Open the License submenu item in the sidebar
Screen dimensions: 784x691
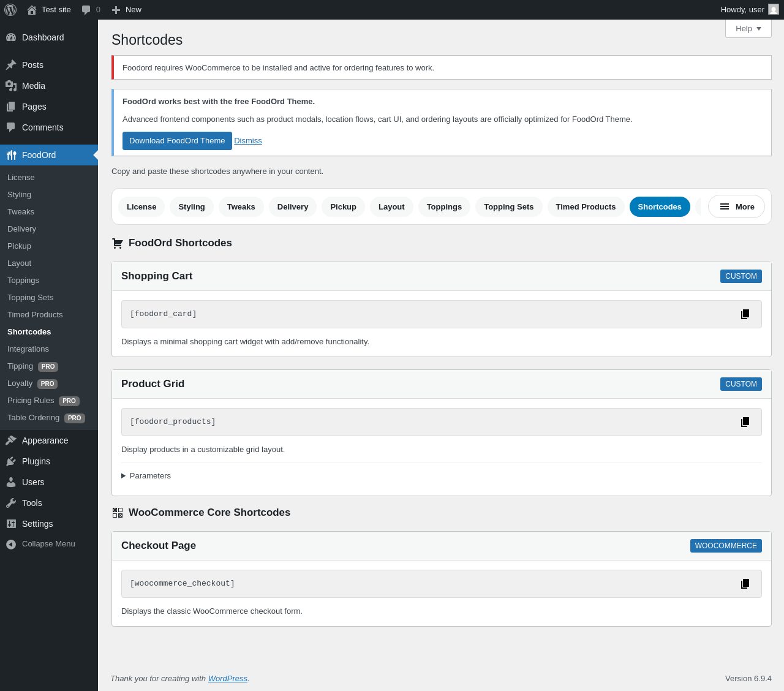[x=49, y=178]
